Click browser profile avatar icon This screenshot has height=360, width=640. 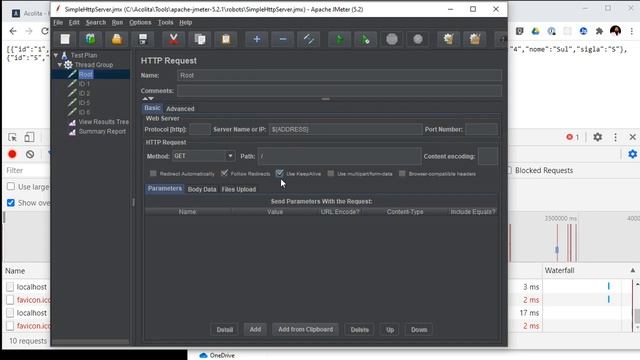(616, 31)
